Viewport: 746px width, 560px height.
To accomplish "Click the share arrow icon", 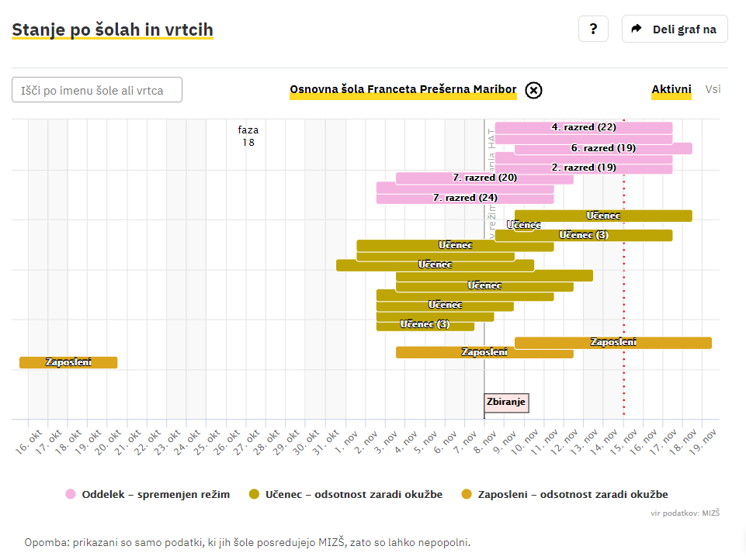I will [637, 29].
